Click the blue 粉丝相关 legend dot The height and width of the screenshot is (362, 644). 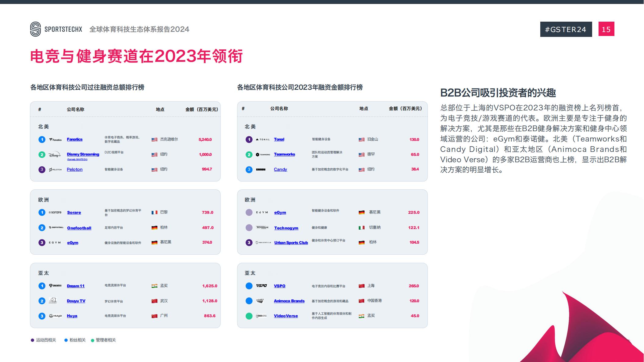(66, 340)
